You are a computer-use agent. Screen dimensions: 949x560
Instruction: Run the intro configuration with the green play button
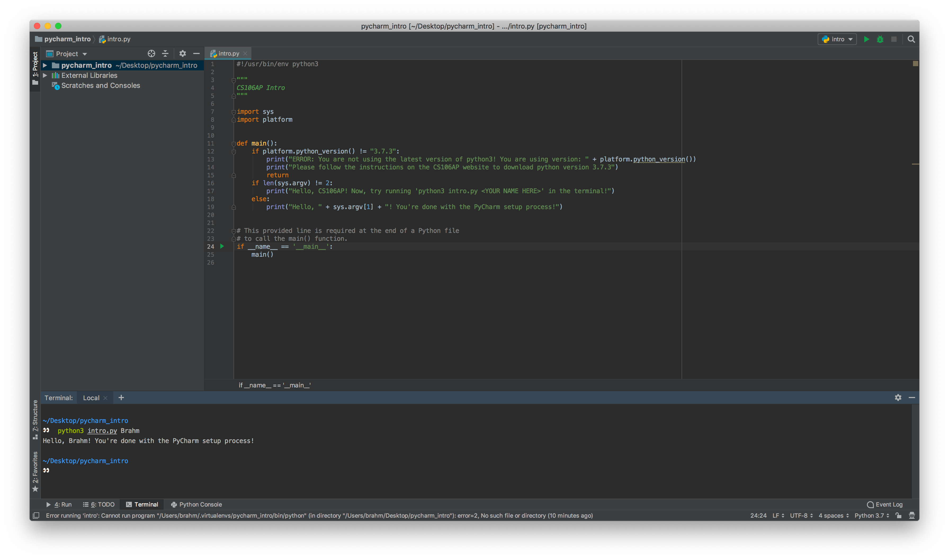coord(866,39)
